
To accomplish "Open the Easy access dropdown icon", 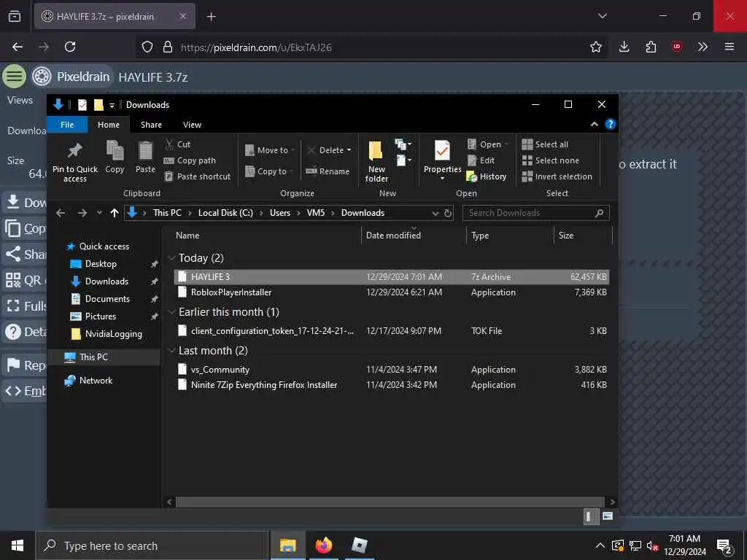I will tap(403, 160).
